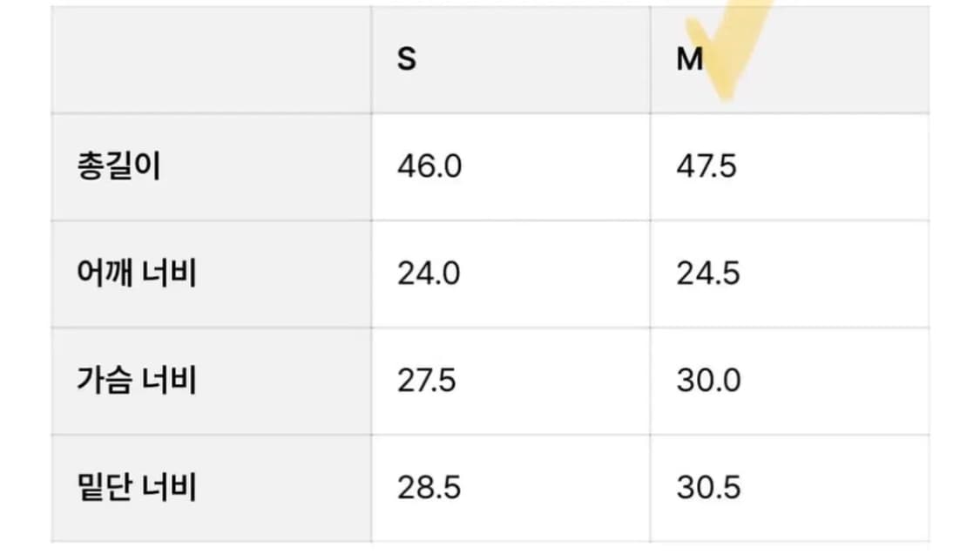Viewport: 980px width, 554px height.
Task: Select the 24.5 measurement cell
Action: (708, 274)
